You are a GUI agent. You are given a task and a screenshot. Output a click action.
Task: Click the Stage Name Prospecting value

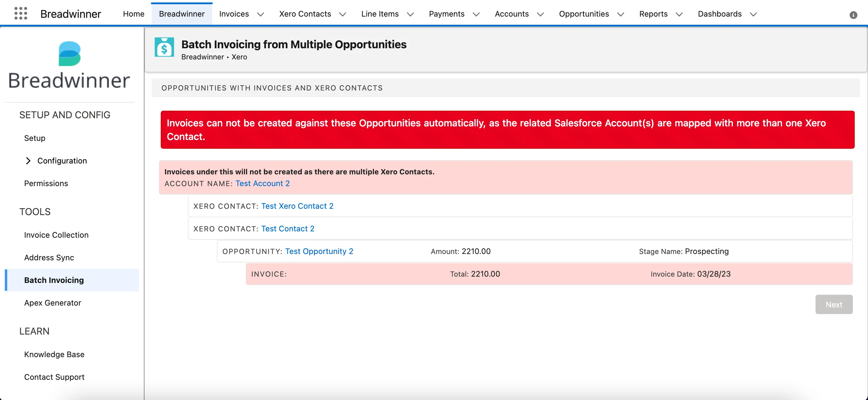point(707,251)
